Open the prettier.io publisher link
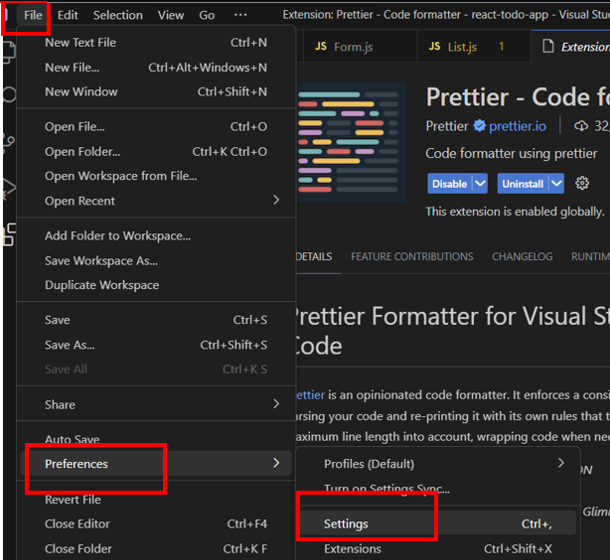 (517, 126)
